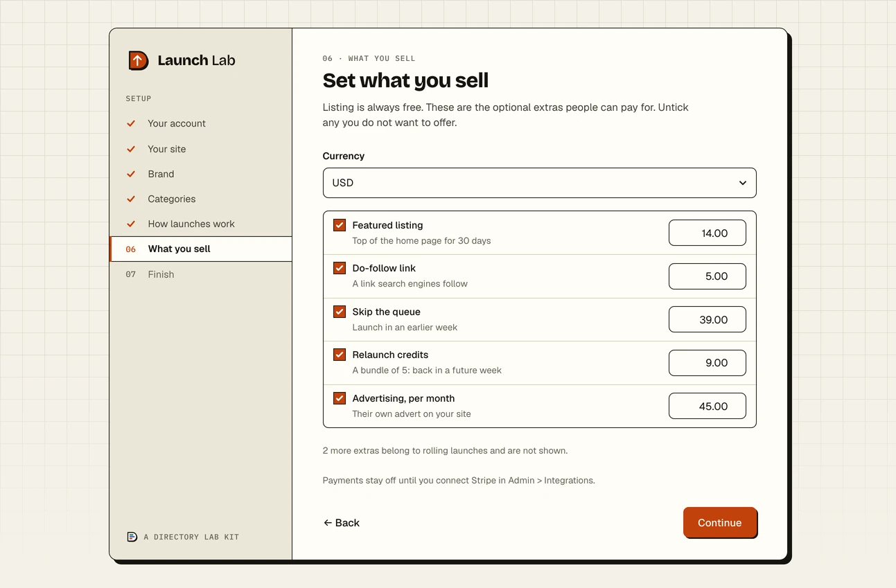Click 'A bundle of 5: back in a future week'
Viewport: 896px width, 588px height.
click(427, 371)
